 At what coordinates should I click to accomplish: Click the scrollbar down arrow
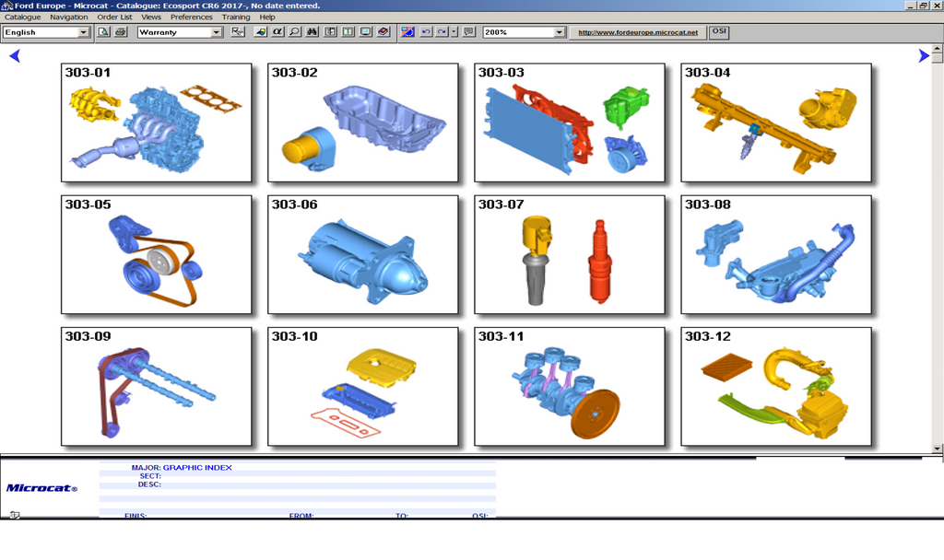pos(937,449)
